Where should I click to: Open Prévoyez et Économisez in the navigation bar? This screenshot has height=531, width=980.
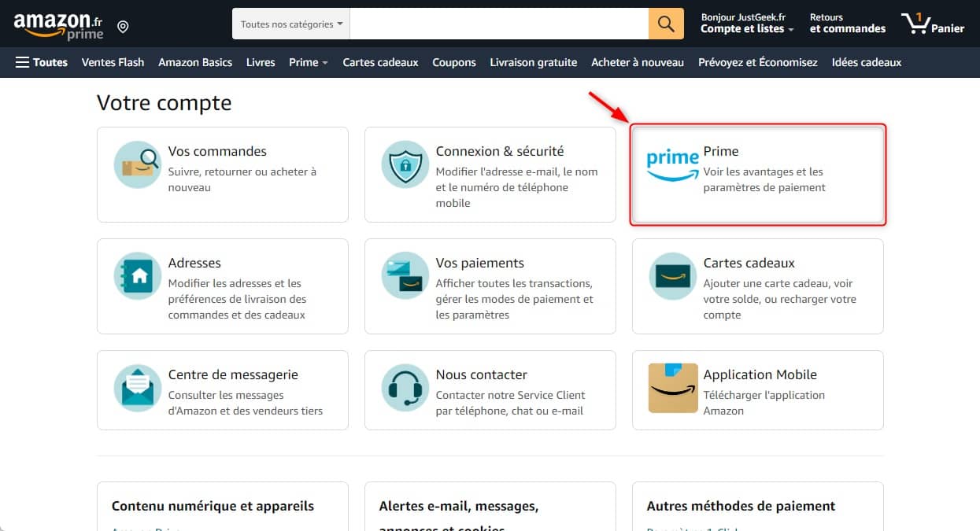[x=758, y=62]
